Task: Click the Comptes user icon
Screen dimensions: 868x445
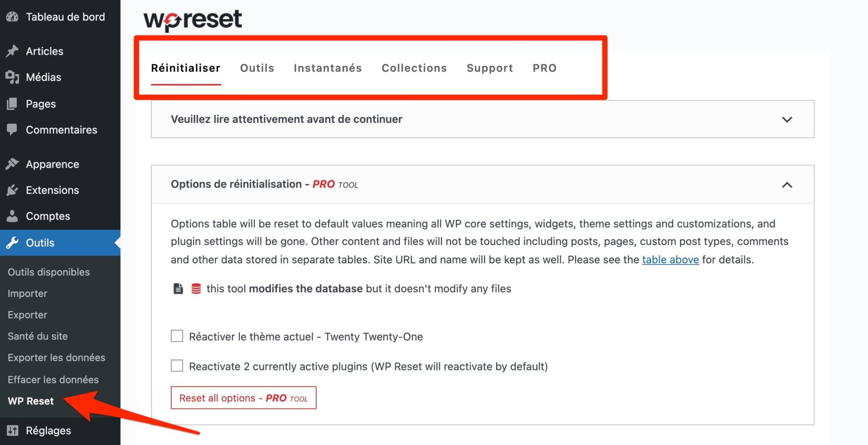Action: pyautogui.click(x=12, y=216)
